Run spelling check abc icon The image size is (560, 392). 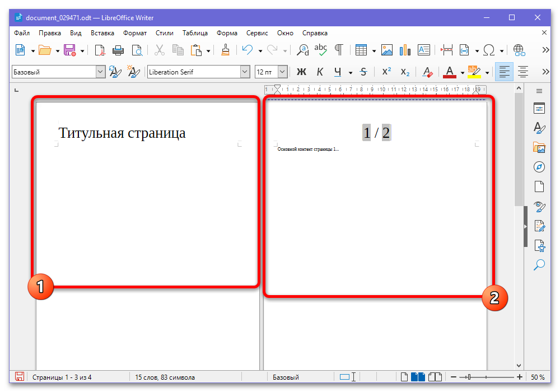tap(321, 50)
